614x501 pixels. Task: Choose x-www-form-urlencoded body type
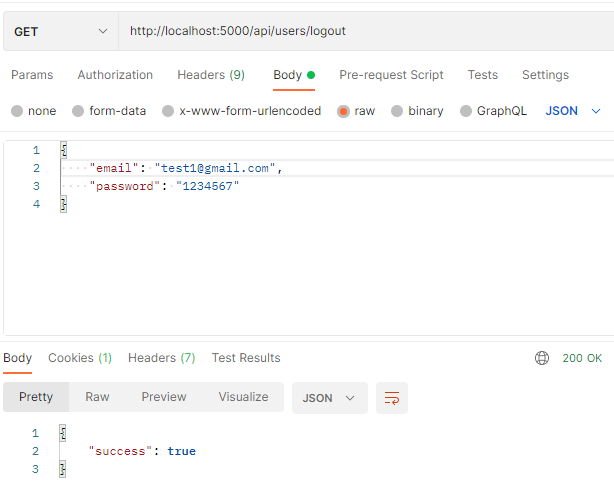[x=168, y=111]
